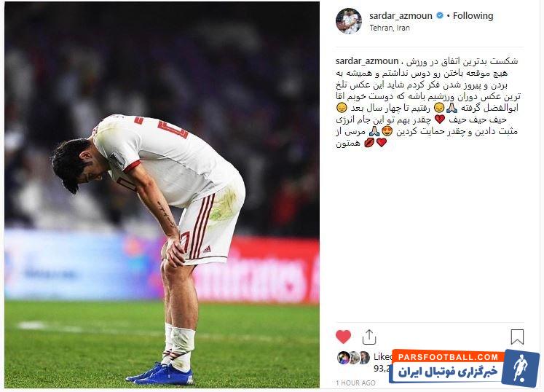Open sardar_azmoun username in post header

pyautogui.click(x=401, y=16)
